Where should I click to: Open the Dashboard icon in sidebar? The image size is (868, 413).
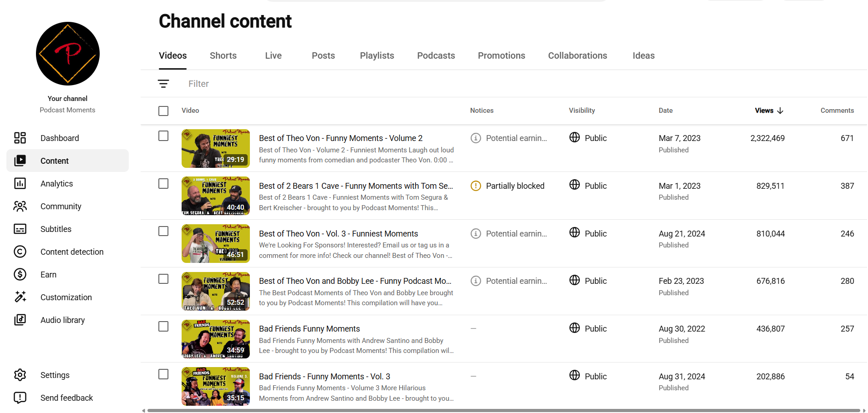pos(20,138)
